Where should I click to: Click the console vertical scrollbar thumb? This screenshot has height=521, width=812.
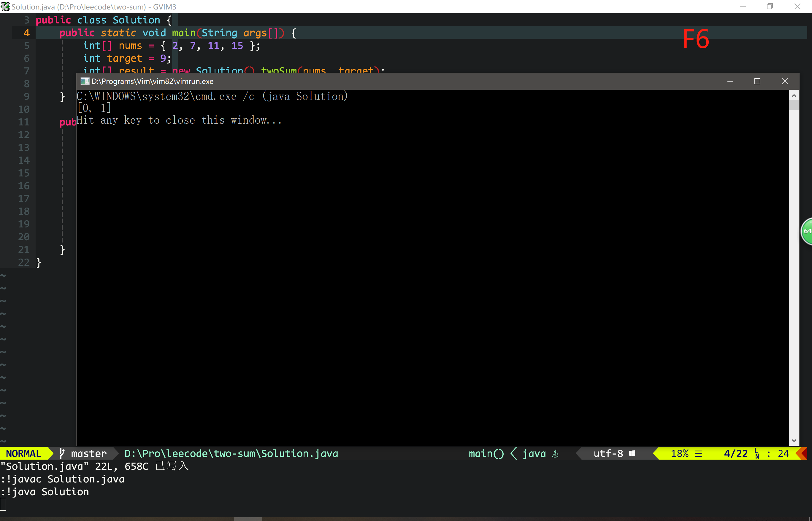794,105
